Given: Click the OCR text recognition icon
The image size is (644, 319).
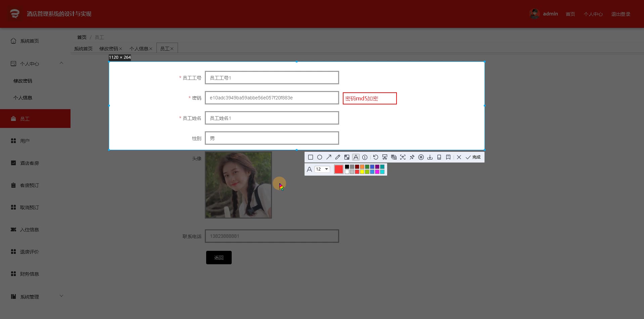Looking at the screenshot, I should pos(403,157).
